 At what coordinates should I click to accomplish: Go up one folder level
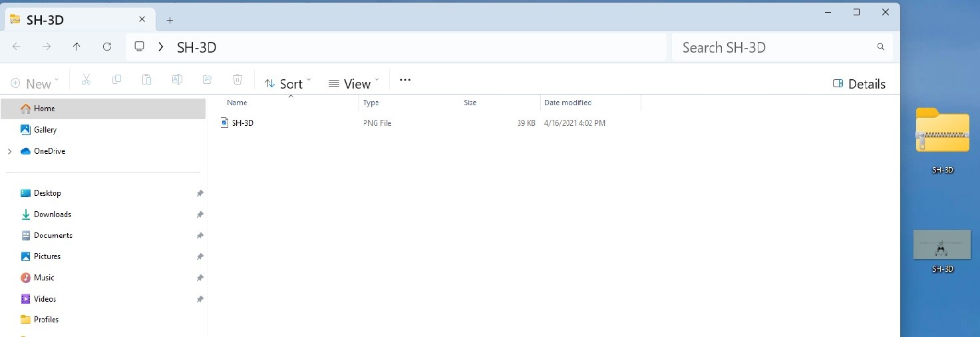tap(77, 47)
